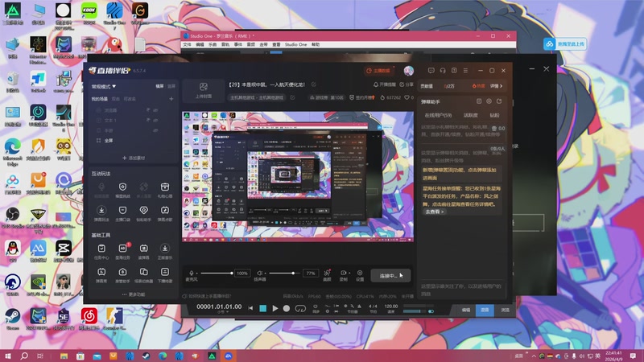
Task: Open 星海任务 with the red badge
Action: pyautogui.click(x=122, y=251)
